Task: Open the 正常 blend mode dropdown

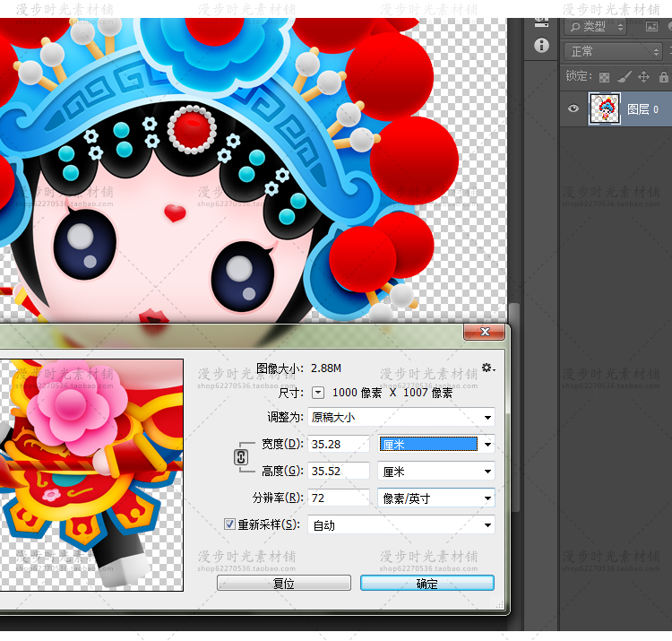Action: 614,52
